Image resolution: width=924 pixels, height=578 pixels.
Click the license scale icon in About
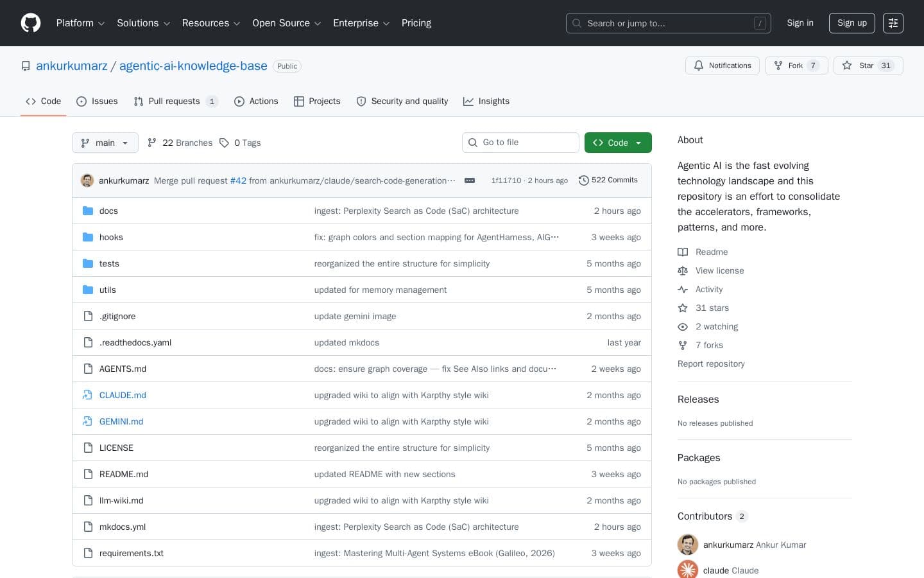(x=683, y=271)
